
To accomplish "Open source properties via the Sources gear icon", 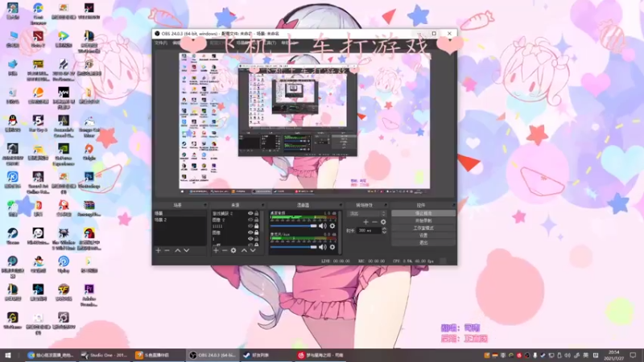I will click(x=233, y=250).
